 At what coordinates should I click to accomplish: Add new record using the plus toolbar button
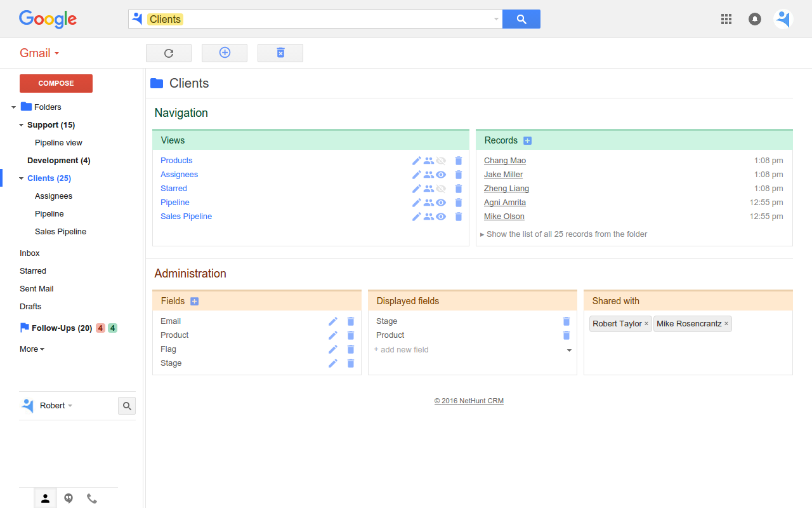click(225, 53)
